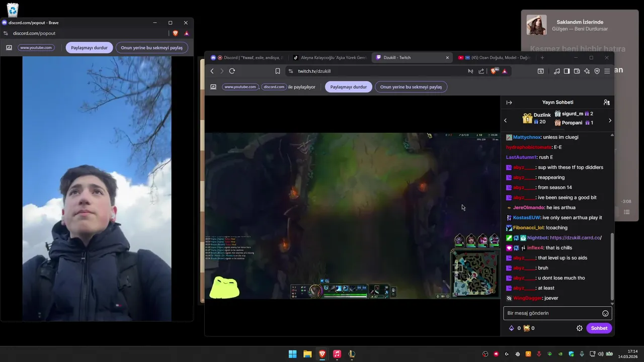Click the queue list icon in music widget

[627, 212]
